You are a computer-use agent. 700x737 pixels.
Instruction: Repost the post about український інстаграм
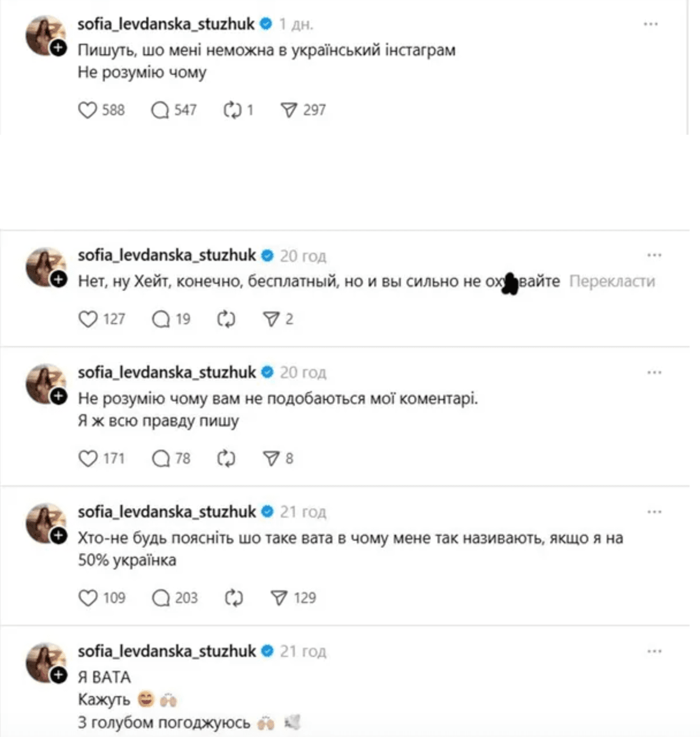coord(232,110)
